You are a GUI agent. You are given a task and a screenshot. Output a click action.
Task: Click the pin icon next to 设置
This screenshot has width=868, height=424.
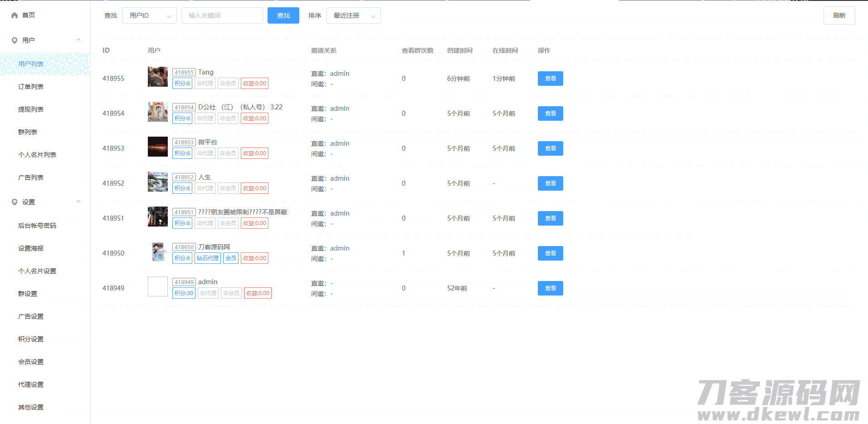15,202
